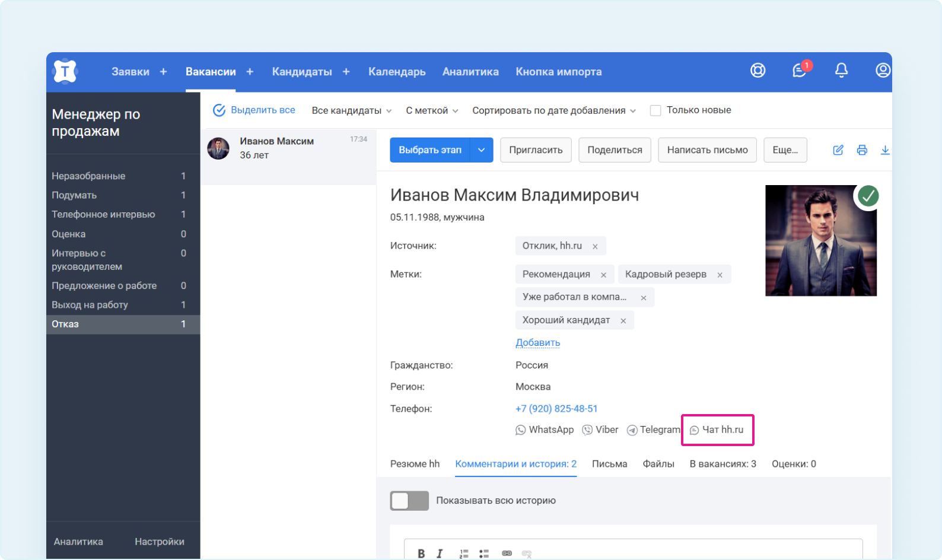This screenshot has height=560, width=942.
Task: Open the user profile icon
Action: point(883,71)
